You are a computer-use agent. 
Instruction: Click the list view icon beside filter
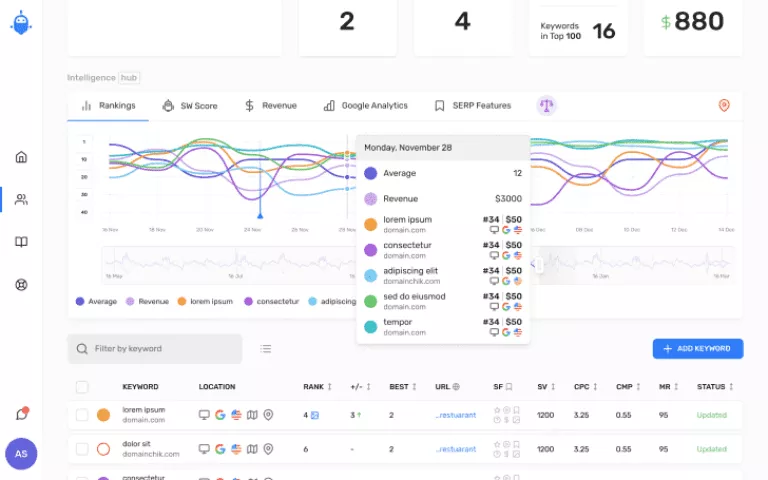265,348
